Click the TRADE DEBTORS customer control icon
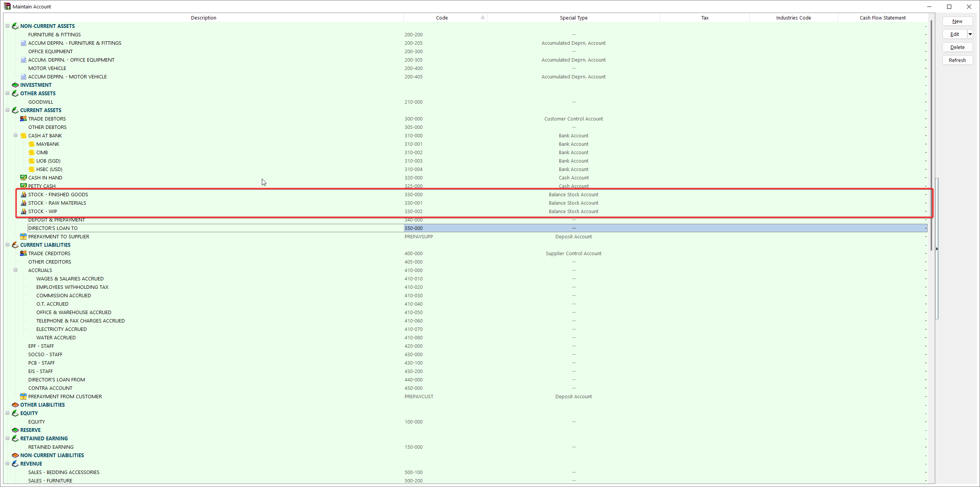The image size is (980, 487). (x=23, y=119)
